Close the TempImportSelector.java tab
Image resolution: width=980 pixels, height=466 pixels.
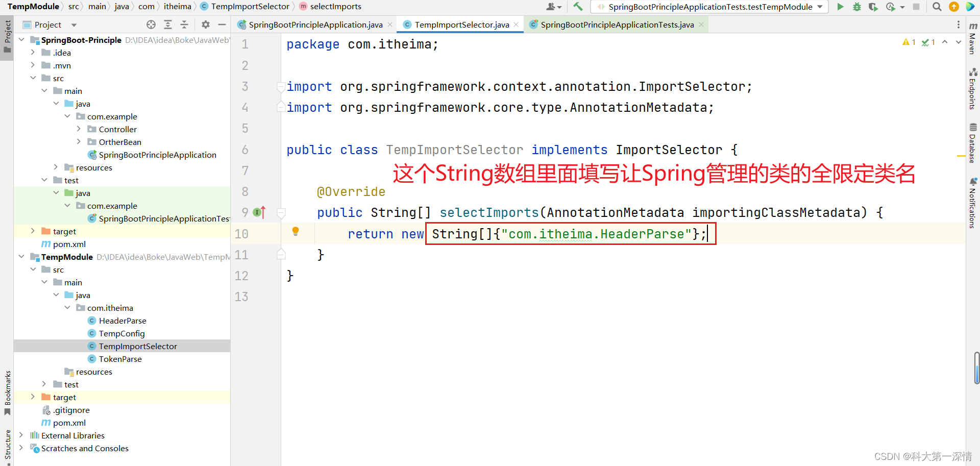click(516, 24)
